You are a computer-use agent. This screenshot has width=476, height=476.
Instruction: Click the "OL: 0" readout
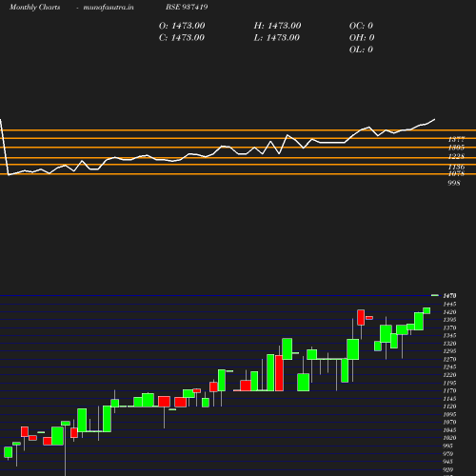pyautogui.click(x=361, y=50)
